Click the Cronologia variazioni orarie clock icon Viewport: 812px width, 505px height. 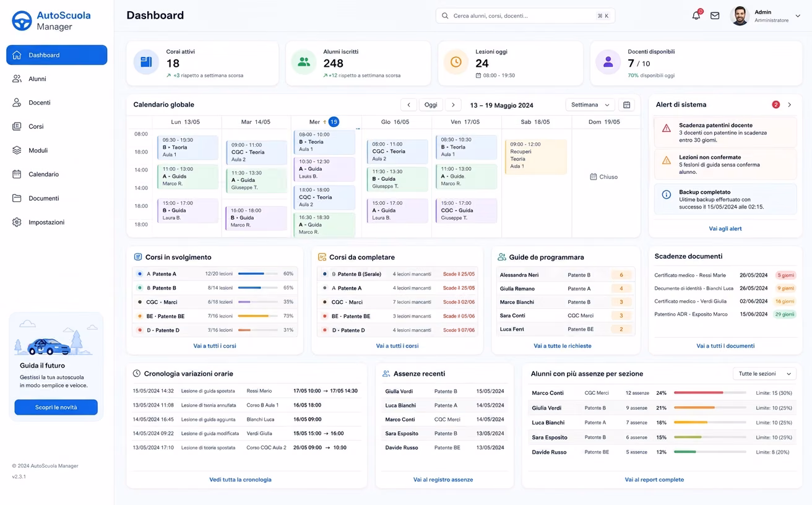pyautogui.click(x=137, y=373)
